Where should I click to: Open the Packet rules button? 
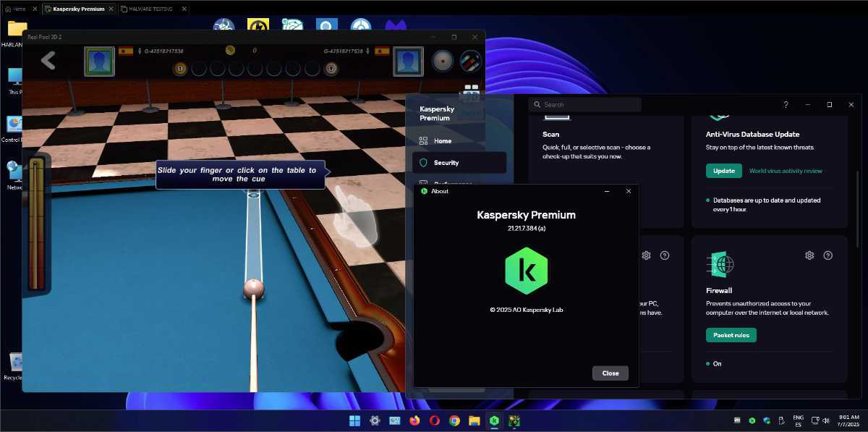pyautogui.click(x=731, y=335)
